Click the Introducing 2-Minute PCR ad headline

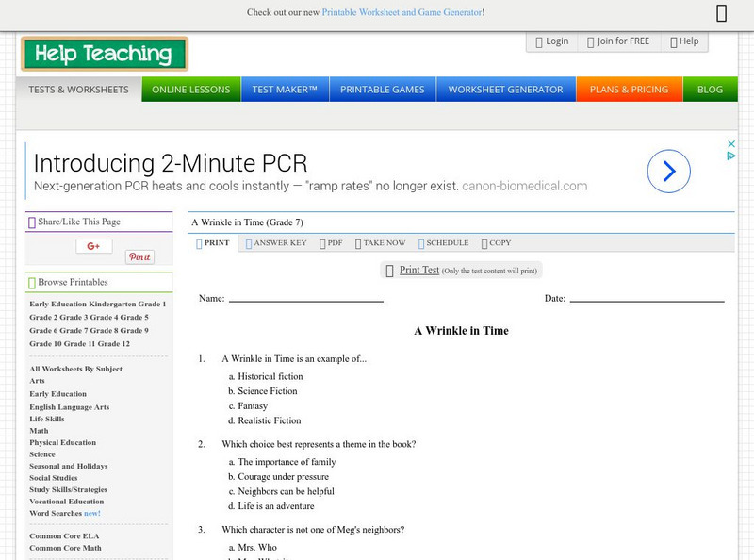171,164
